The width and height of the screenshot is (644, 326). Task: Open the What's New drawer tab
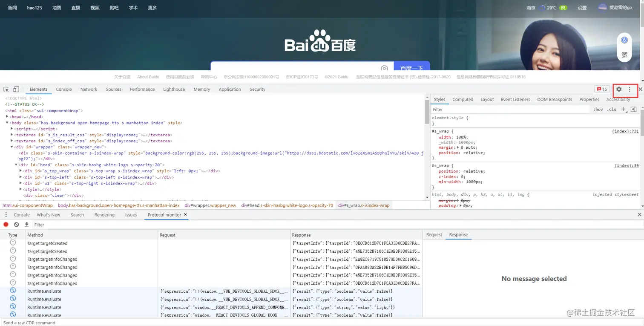pyautogui.click(x=49, y=215)
